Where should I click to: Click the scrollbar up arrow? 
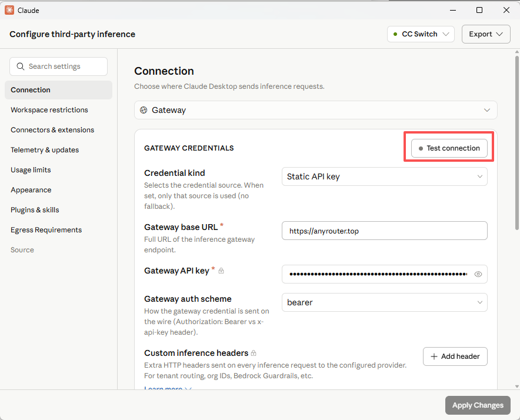pyautogui.click(x=516, y=52)
